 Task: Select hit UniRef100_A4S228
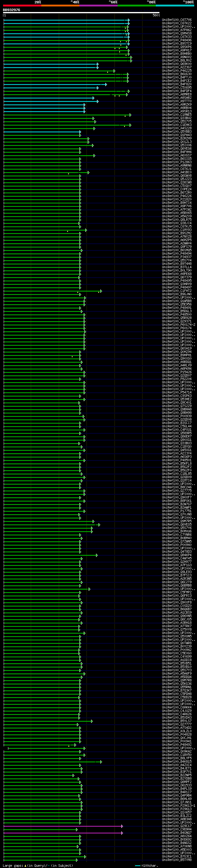[x=177, y=128]
